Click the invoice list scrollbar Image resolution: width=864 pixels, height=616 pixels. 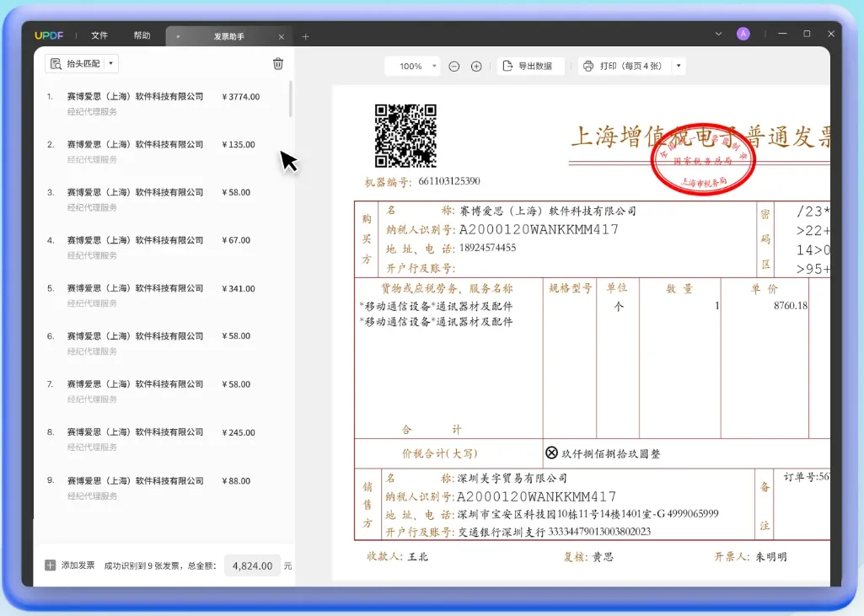(x=290, y=99)
